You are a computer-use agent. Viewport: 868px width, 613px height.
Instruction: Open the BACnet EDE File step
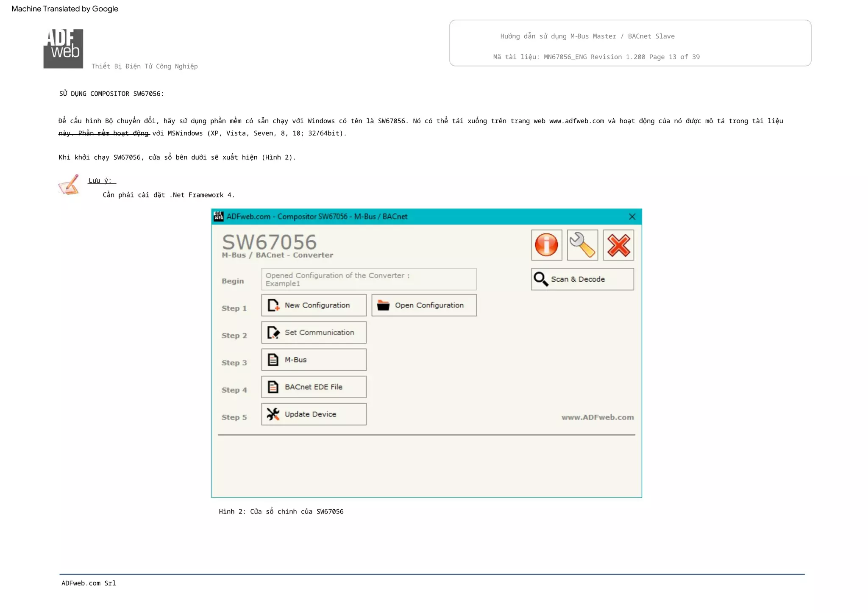pyautogui.click(x=314, y=387)
